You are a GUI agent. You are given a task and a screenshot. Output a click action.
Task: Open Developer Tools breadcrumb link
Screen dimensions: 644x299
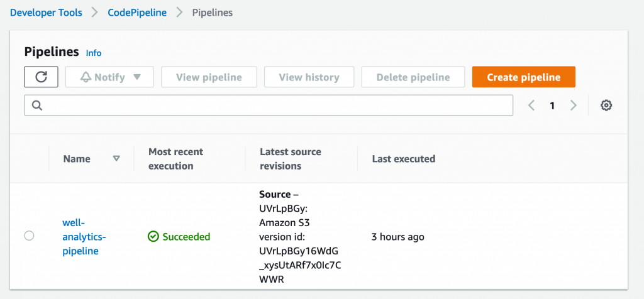tap(46, 13)
